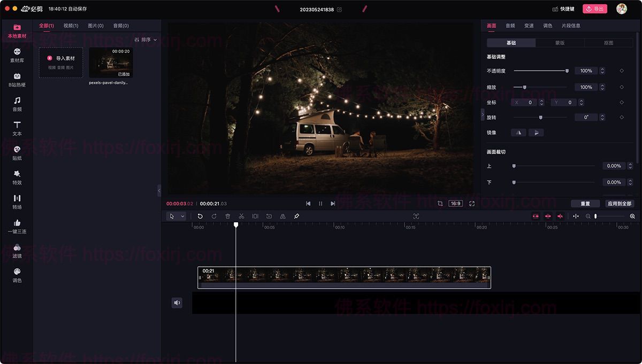Click the 应用到全部 apply-to-all button
The width and height of the screenshot is (642, 364).
[620, 204]
